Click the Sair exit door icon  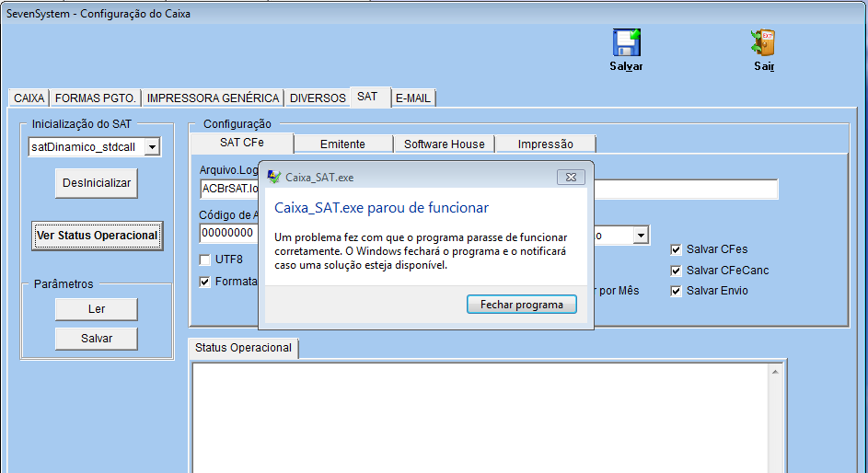coord(763,42)
